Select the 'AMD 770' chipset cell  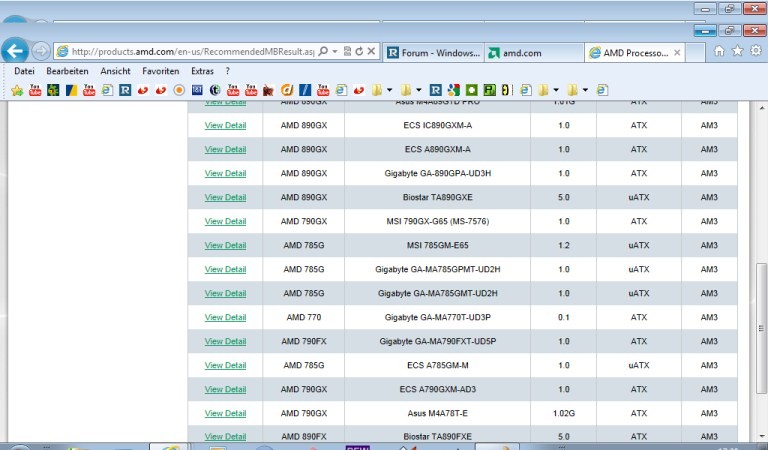pyautogui.click(x=304, y=317)
